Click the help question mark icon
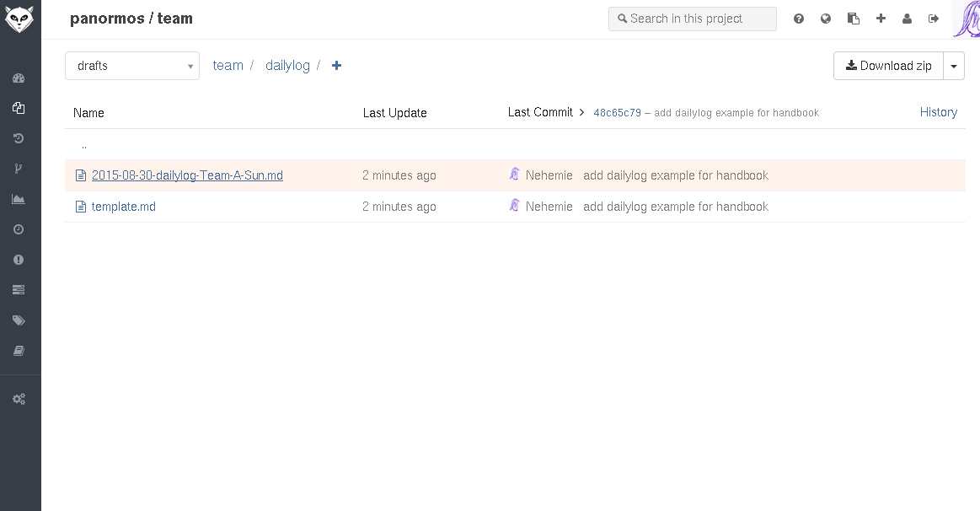The width and height of the screenshot is (980, 511). click(x=799, y=19)
